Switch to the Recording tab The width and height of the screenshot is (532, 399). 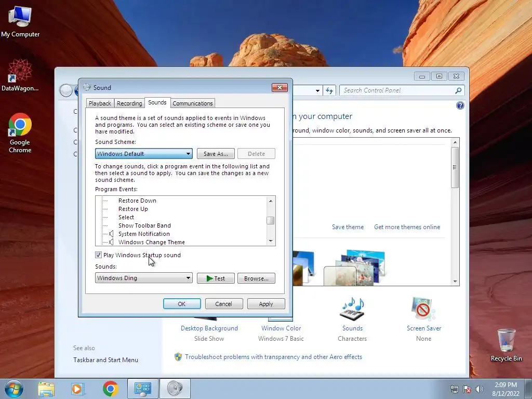[129, 103]
